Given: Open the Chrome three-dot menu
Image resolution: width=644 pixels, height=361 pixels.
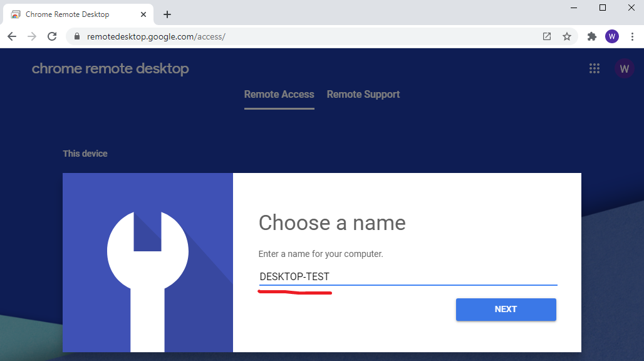Looking at the screenshot, I should point(632,36).
